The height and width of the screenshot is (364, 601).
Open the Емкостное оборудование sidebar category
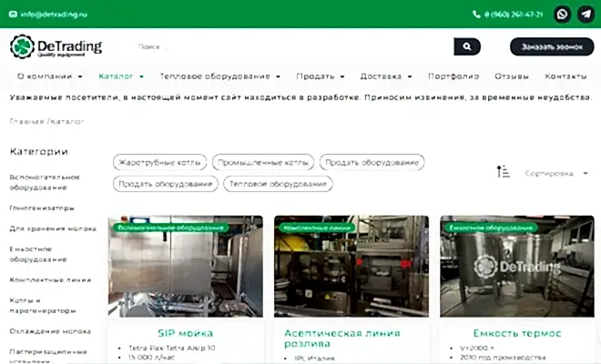tap(38, 254)
